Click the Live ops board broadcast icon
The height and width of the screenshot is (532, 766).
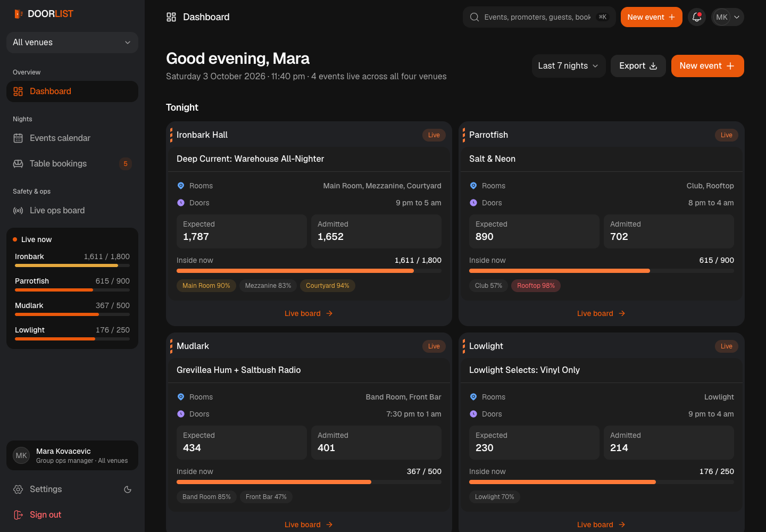click(18, 211)
